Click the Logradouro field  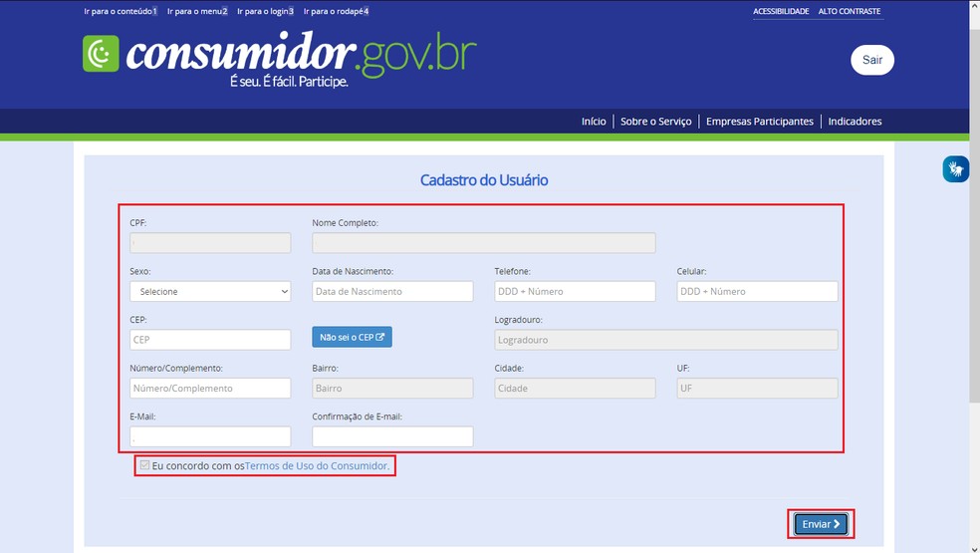666,340
